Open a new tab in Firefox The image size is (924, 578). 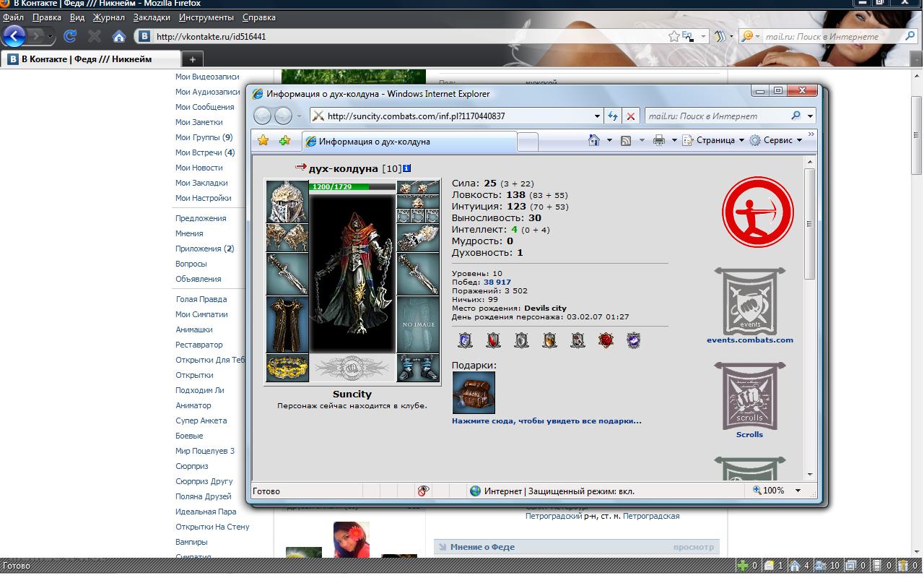coord(192,59)
